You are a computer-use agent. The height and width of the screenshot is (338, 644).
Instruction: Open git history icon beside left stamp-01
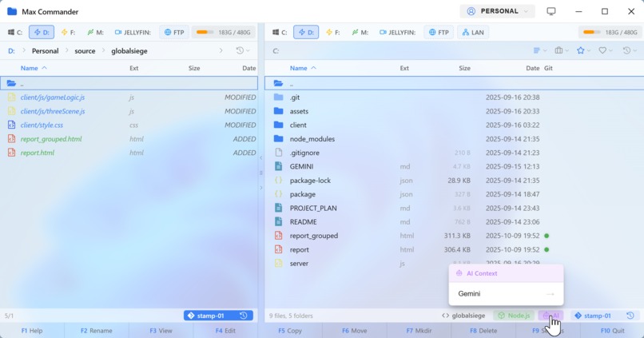pyautogui.click(x=244, y=316)
